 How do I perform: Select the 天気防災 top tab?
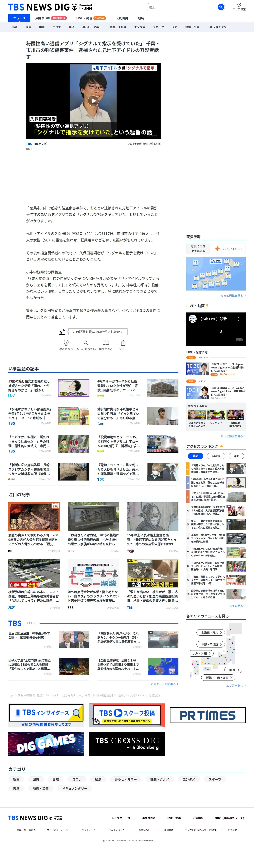point(122,18)
